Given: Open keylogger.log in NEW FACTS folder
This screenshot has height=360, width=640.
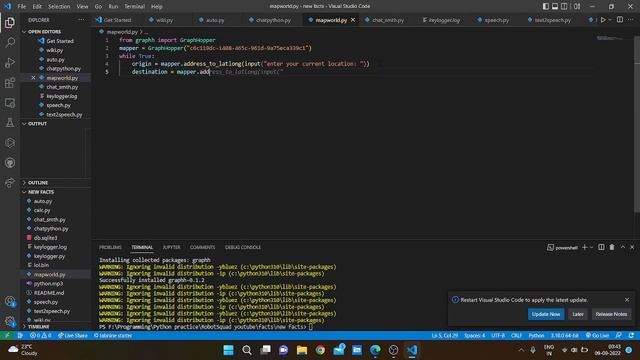Looking at the screenshot, I should pos(50,247).
